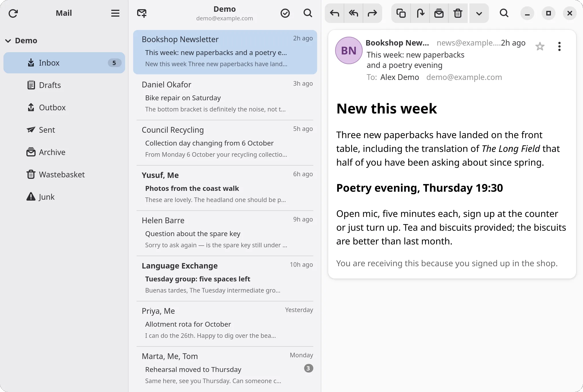Open Rehearsal moved to Thursday thread

tap(225, 369)
